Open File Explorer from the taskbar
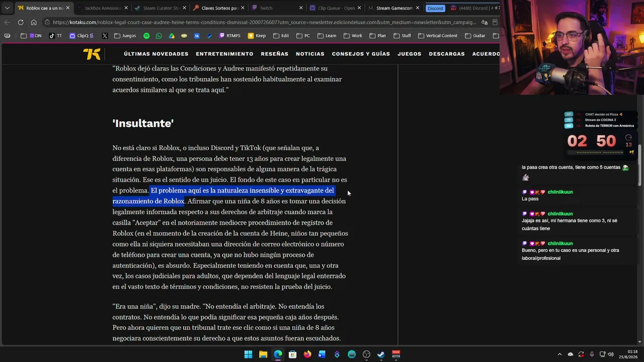 (263, 354)
